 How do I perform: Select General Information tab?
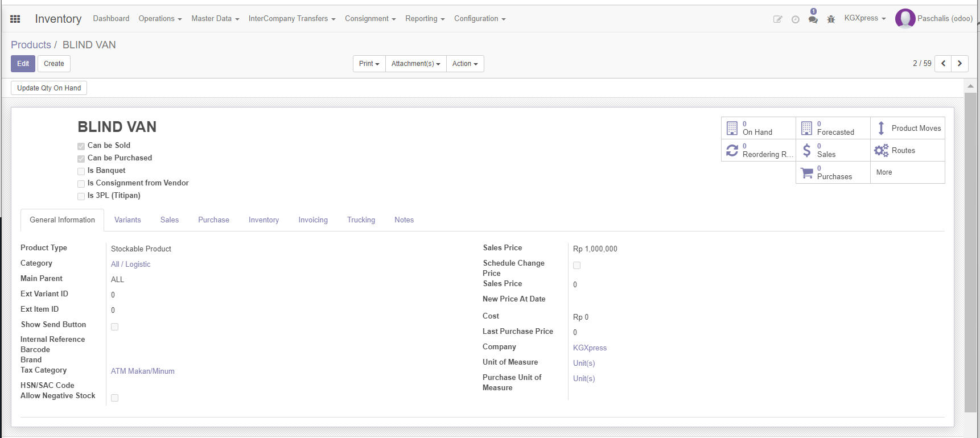click(62, 220)
